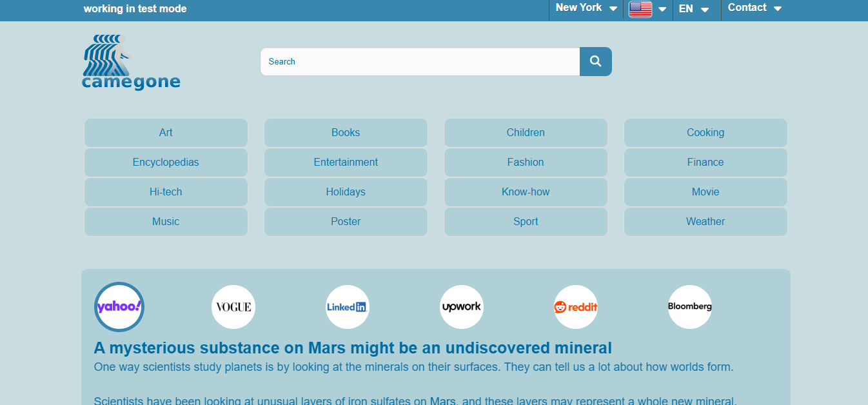Viewport: 868px width, 405px height.
Task: Click the Yahoo logo icon
Action: pyautogui.click(x=119, y=307)
